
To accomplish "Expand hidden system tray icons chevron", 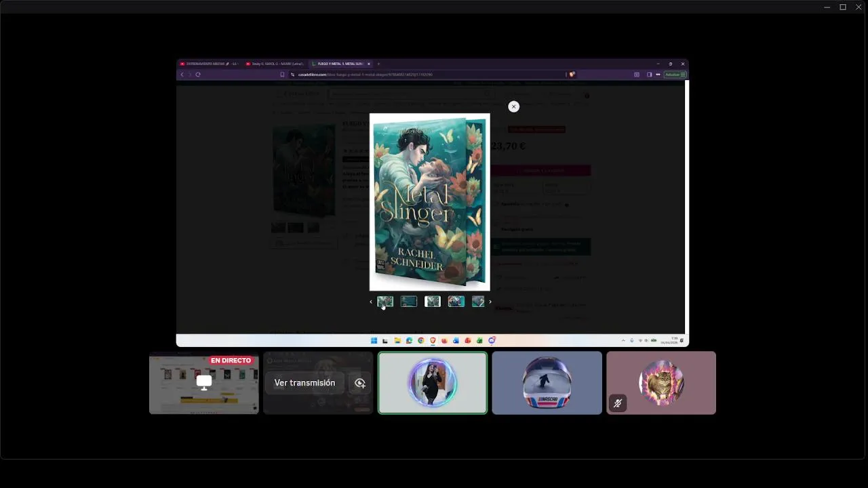I will [623, 340].
